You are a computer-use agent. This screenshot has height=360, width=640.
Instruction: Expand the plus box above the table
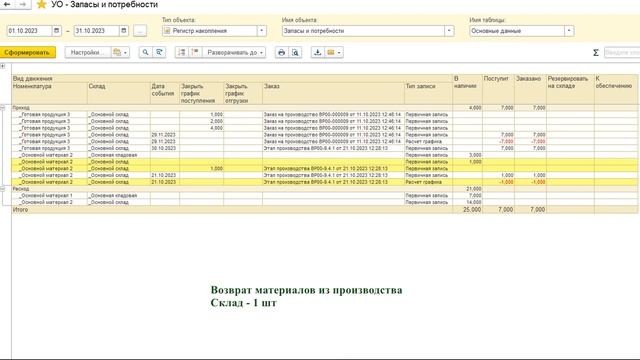point(3,66)
